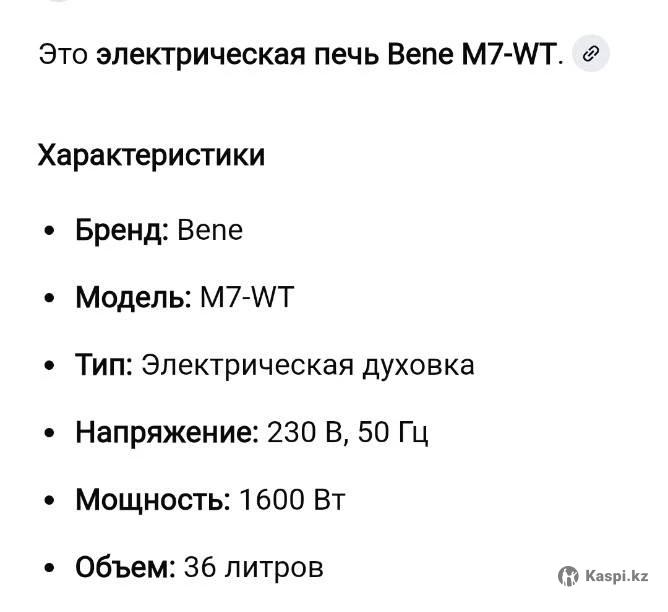Click the '230 В, 50 Гц' value

point(348,433)
